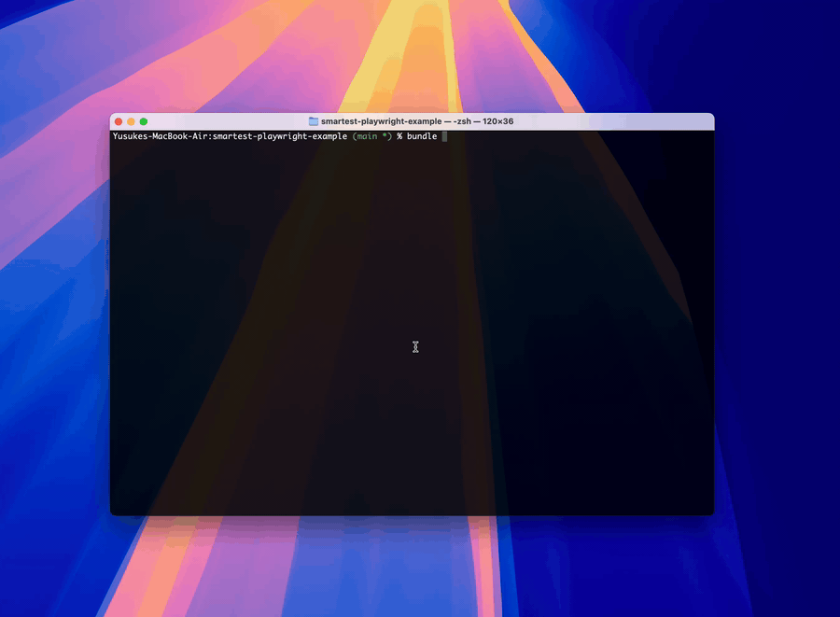Close the Terminal window with the red button

(x=118, y=120)
